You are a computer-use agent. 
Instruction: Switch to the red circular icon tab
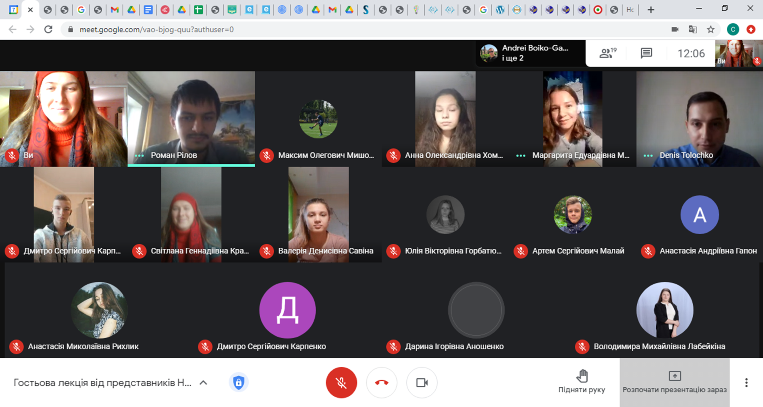[165, 9]
